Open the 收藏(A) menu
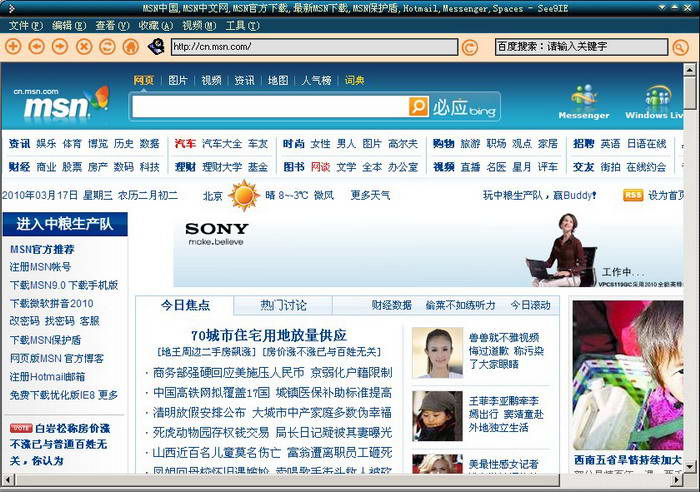The image size is (700, 492). [x=155, y=26]
